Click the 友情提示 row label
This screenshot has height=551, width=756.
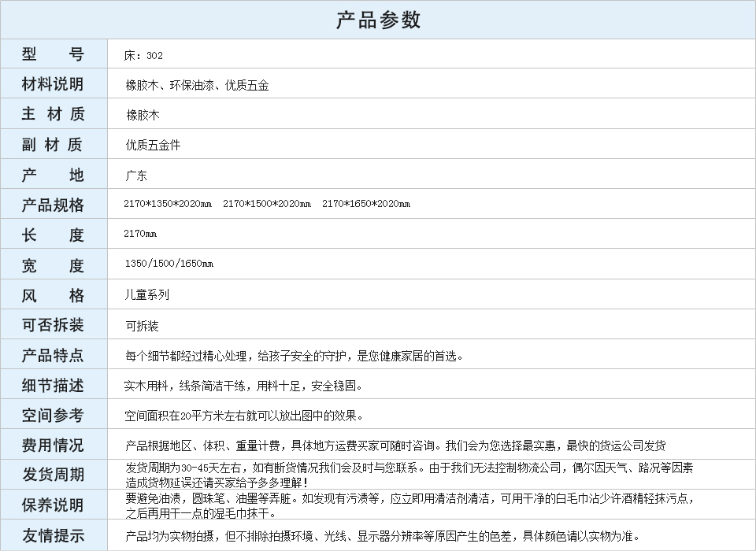pos(53,535)
